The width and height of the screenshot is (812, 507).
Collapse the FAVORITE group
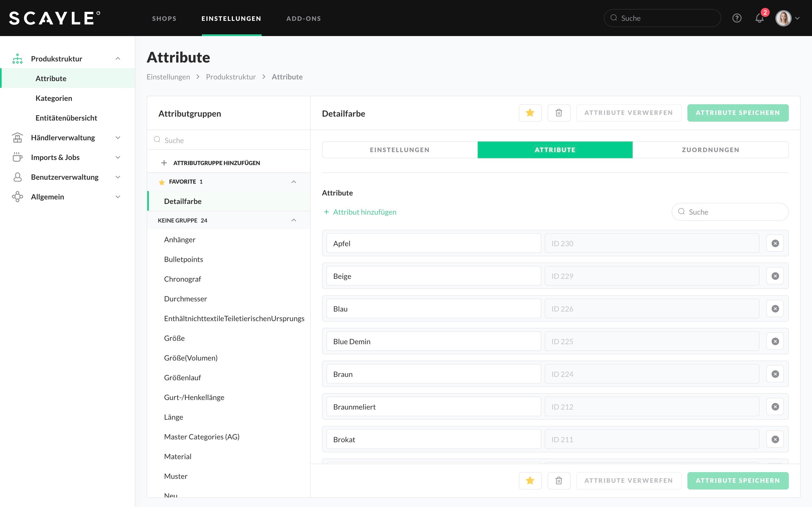click(x=294, y=181)
